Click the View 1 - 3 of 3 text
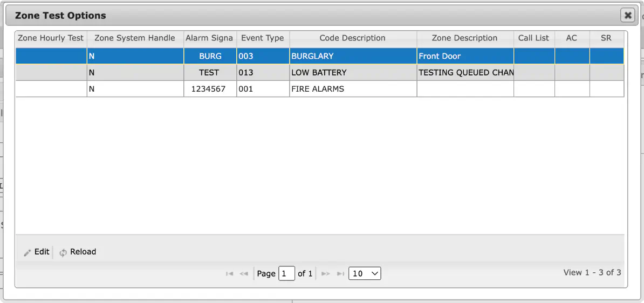 pyautogui.click(x=592, y=272)
